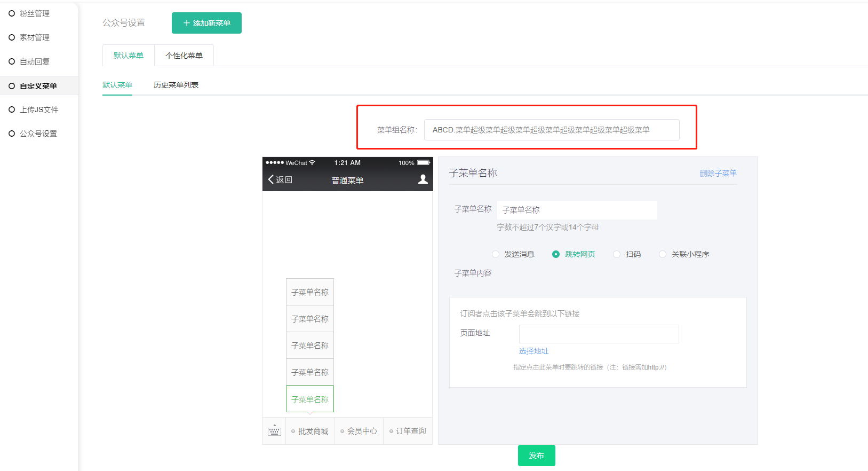Click the green 发布 button
Image resolution: width=868 pixels, height=471 pixels.
[537, 456]
